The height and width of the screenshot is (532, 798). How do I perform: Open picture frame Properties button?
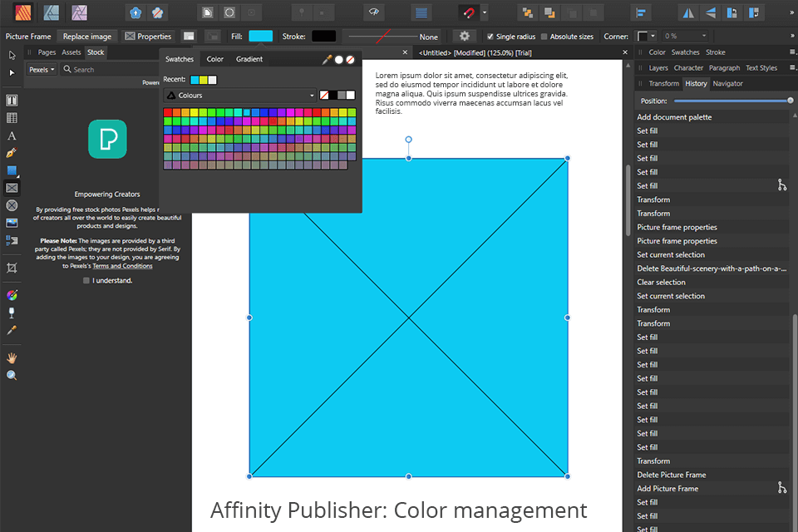click(x=148, y=36)
